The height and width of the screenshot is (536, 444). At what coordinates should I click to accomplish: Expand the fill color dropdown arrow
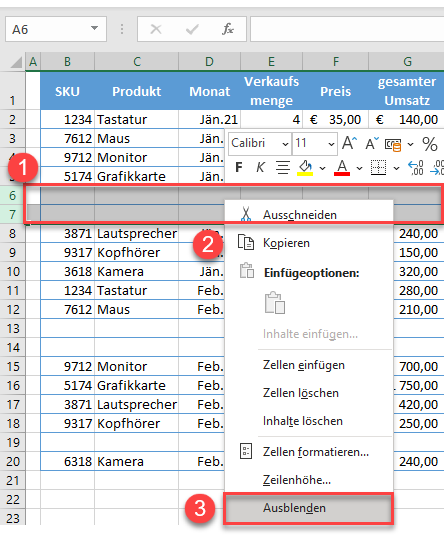click(322, 168)
